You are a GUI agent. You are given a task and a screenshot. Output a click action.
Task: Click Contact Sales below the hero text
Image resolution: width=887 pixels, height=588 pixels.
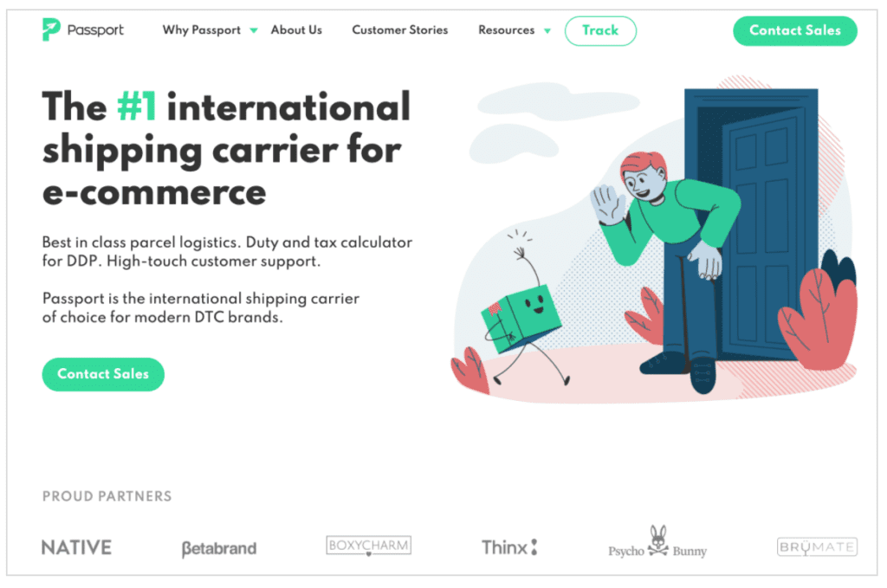pyautogui.click(x=103, y=374)
